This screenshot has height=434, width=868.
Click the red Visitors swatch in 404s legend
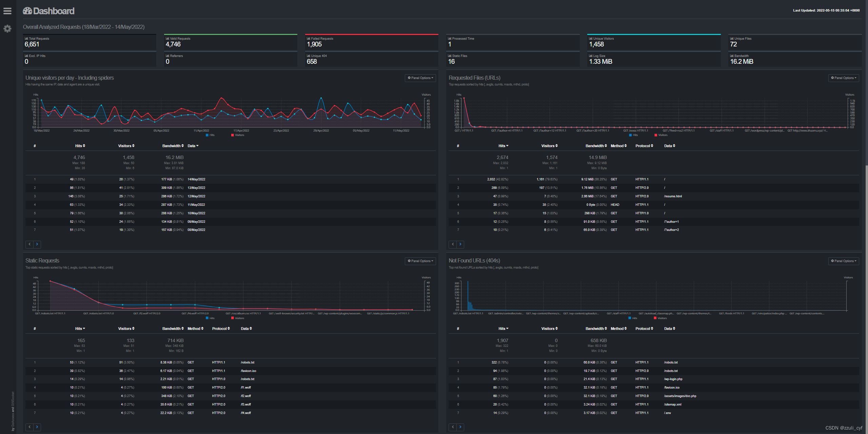(655, 318)
